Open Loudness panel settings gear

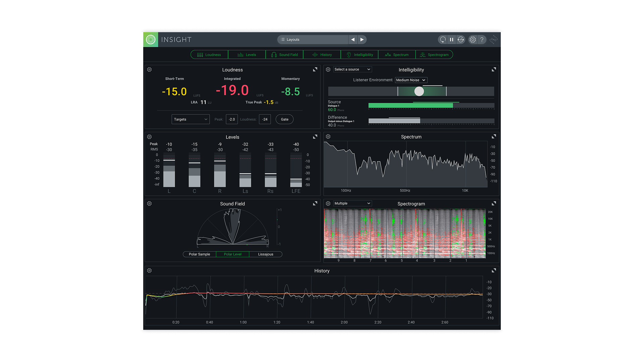pos(150,70)
